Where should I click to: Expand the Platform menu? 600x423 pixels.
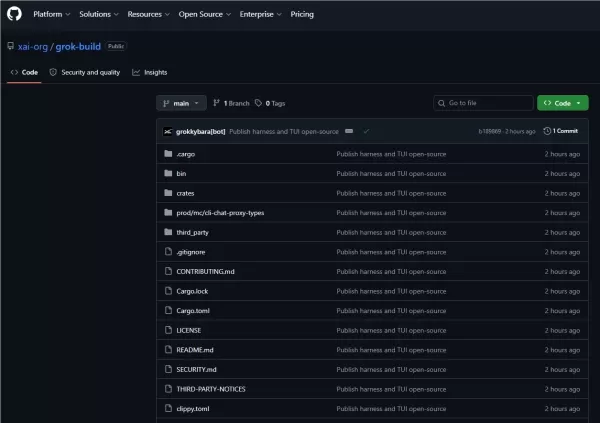[x=52, y=14]
